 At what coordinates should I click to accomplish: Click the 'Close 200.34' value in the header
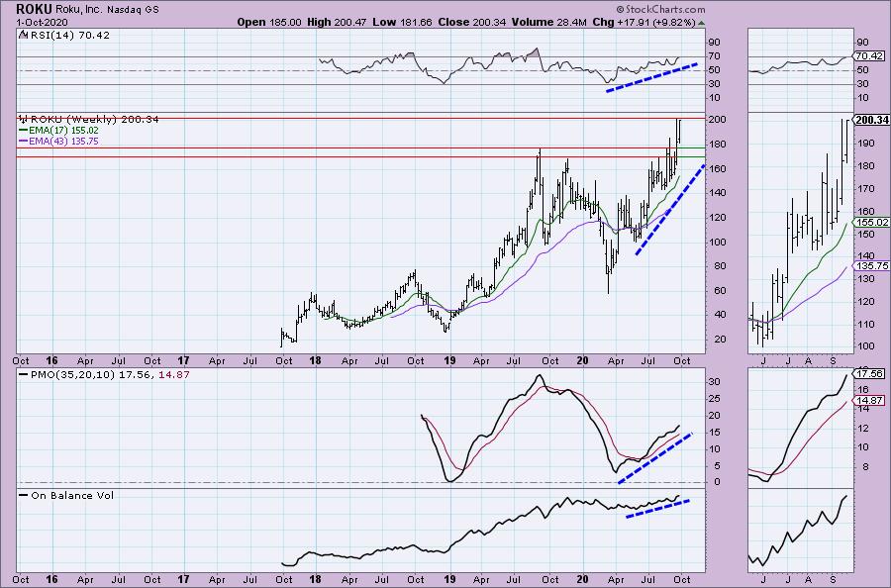(472, 22)
